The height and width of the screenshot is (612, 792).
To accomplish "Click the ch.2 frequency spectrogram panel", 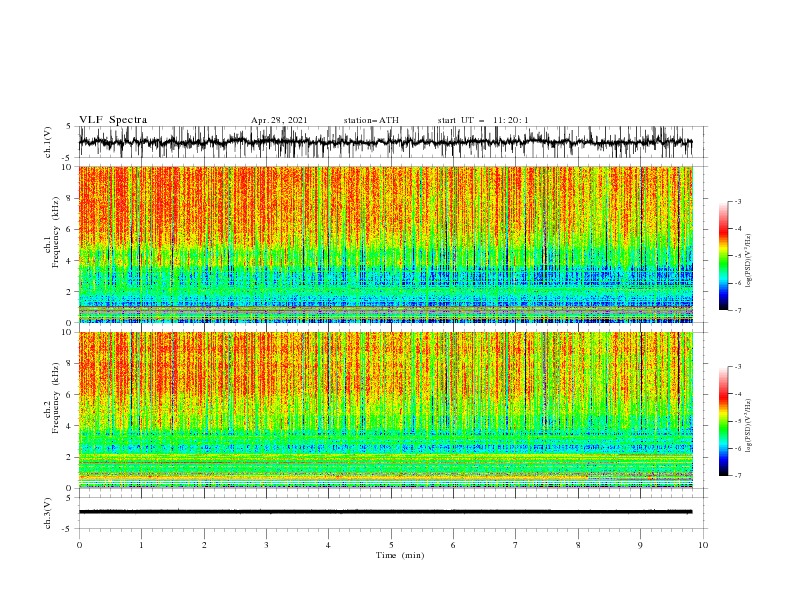I will pyautogui.click(x=385, y=410).
